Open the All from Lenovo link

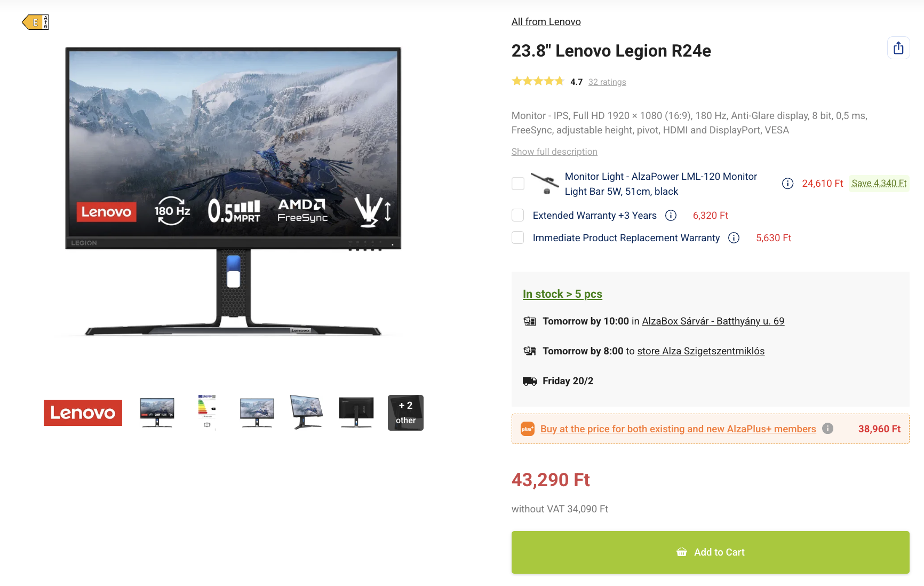coord(546,22)
